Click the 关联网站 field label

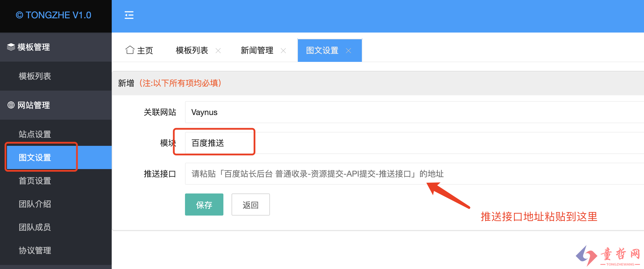pyautogui.click(x=160, y=112)
